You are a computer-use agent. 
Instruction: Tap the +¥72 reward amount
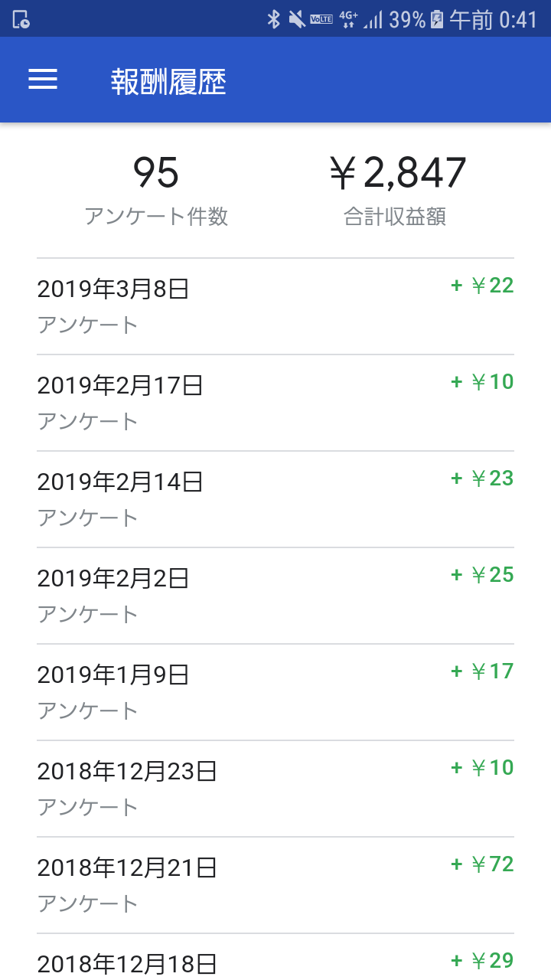pyautogui.click(x=482, y=864)
